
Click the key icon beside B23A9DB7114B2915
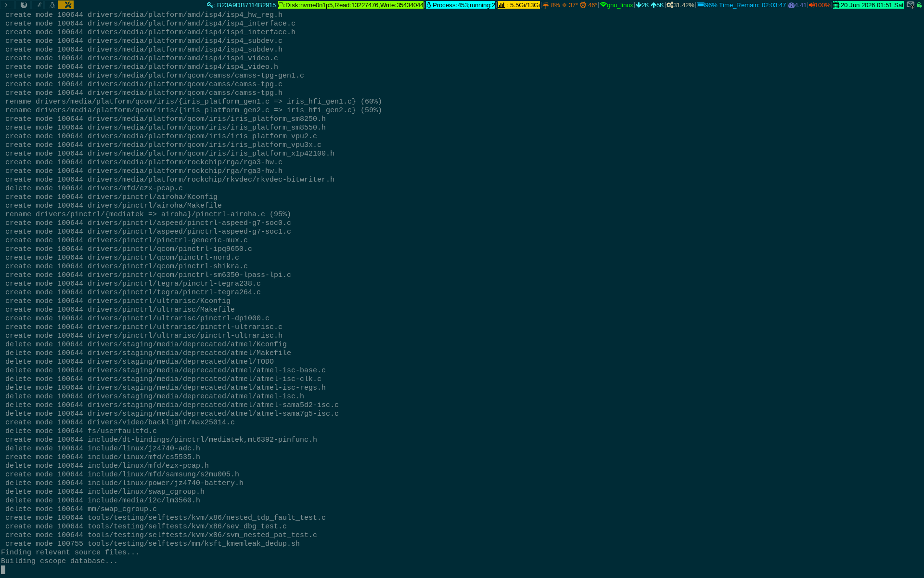point(210,5)
